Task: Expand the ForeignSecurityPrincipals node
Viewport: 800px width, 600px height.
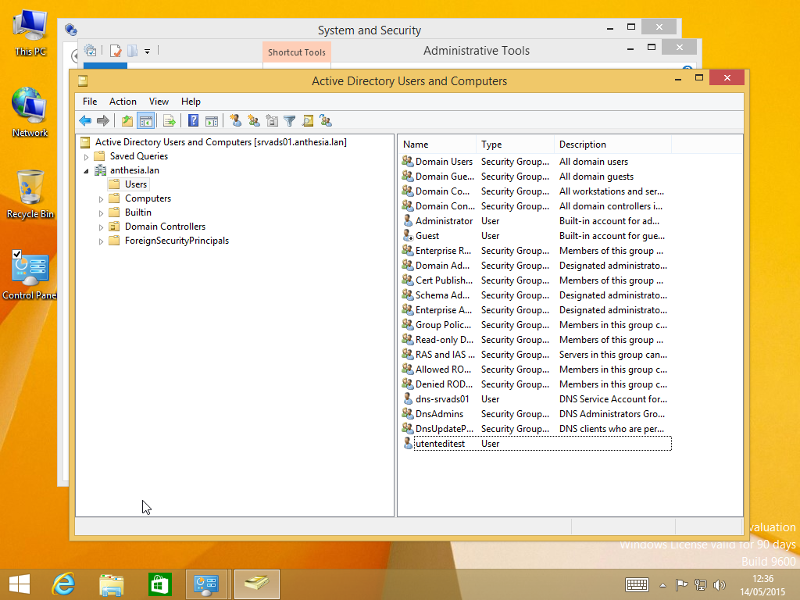Action: pyautogui.click(x=101, y=241)
